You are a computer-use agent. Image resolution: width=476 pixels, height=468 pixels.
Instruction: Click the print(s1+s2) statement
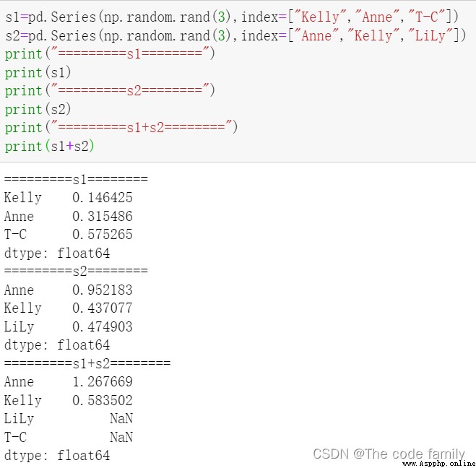click(x=50, y=146)
